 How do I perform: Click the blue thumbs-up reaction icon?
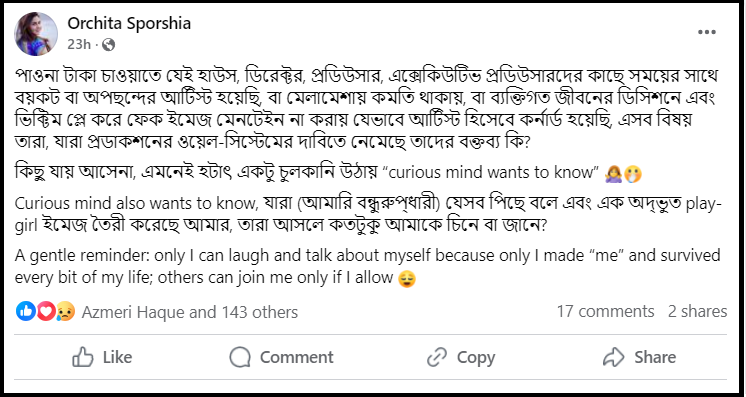click(26, 311)
